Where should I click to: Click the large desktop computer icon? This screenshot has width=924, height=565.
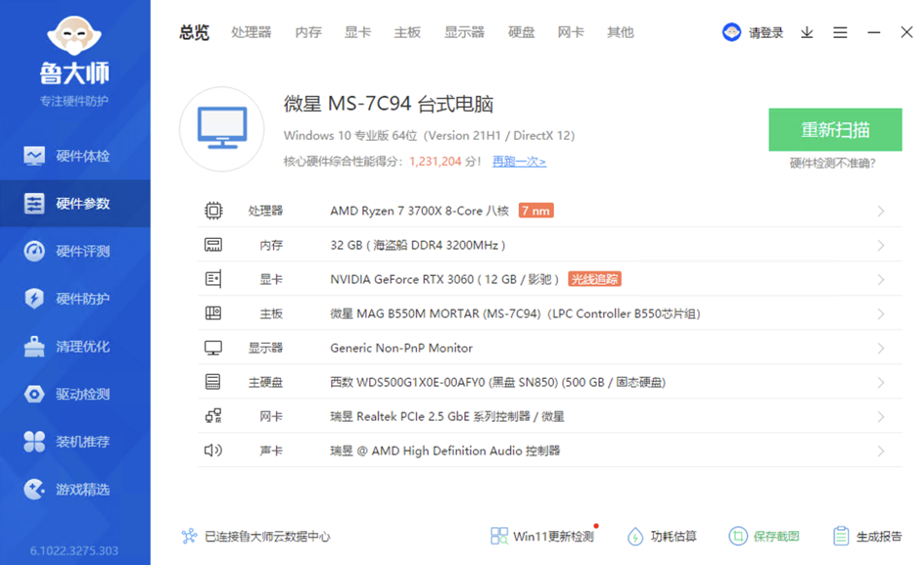click(222, 129)
